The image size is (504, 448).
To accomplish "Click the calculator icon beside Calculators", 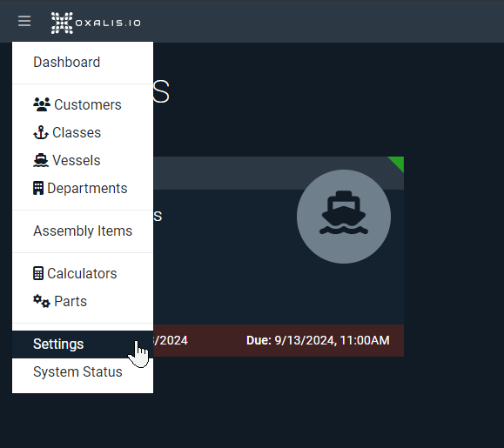I will click(38, 274).
